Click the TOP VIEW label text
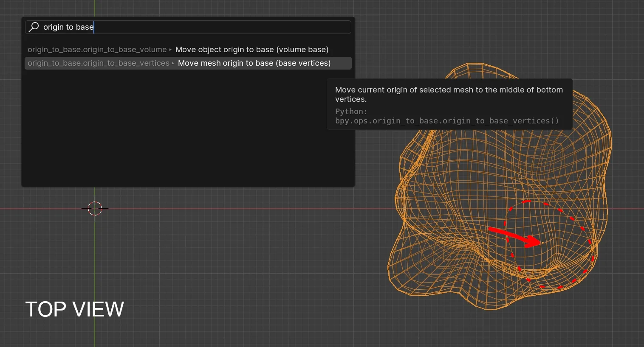Viewport: 644px width, 347px height. click(74, 309)
